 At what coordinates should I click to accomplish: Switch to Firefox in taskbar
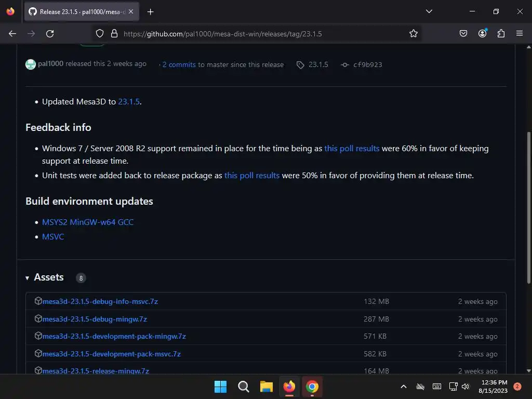[x=289, y=387]
